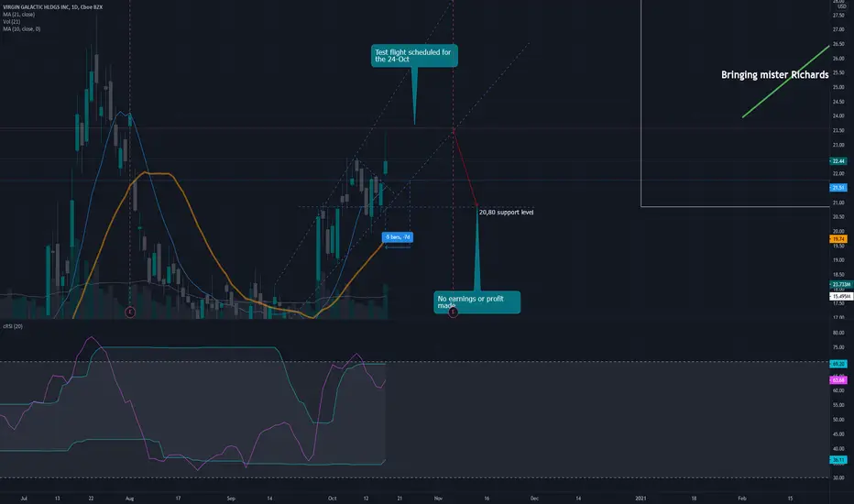Select the 'Test flight scheduled' callout note
The image size is (854, 504).
tap(414, 56)
